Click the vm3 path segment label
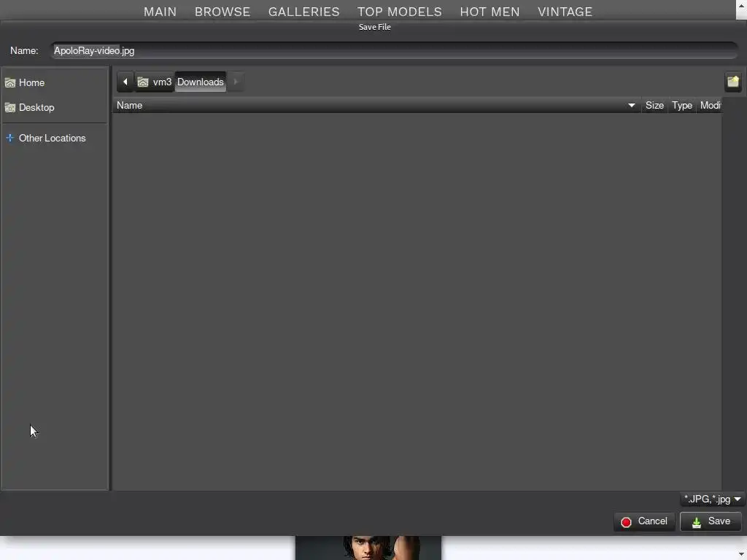Image resolution: width=747 pixels, height=560 pixels. pyautogui.click(x=162, y=82)
